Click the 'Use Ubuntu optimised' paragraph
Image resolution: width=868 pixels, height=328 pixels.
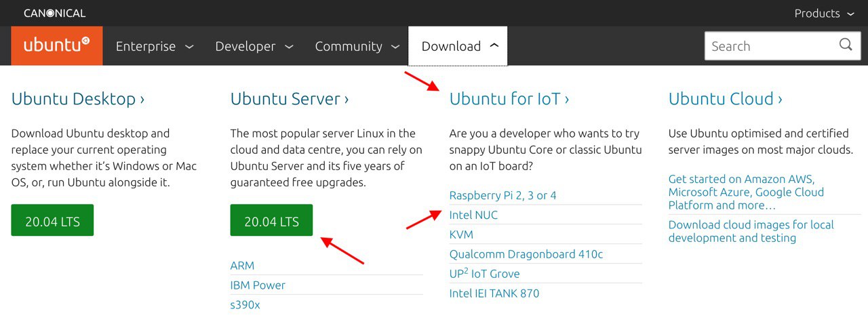tap(761, 142)
